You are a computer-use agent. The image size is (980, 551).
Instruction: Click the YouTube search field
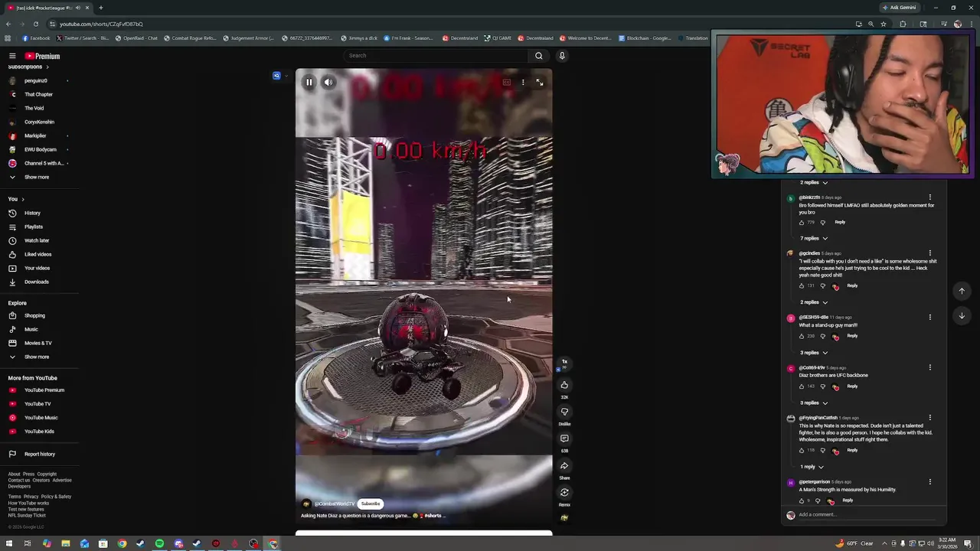[x=436, y=55]
